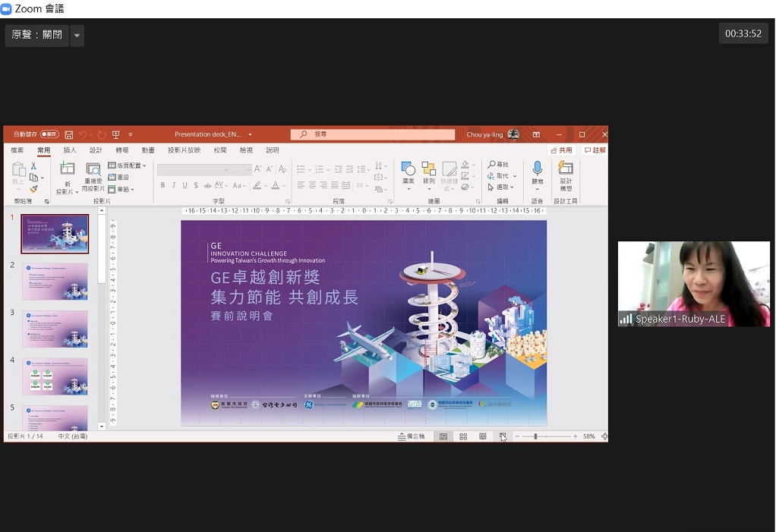Toggle the AutoSave (自動儲存) switch
The width and height of the screenshot is (776, 532).
49,134
